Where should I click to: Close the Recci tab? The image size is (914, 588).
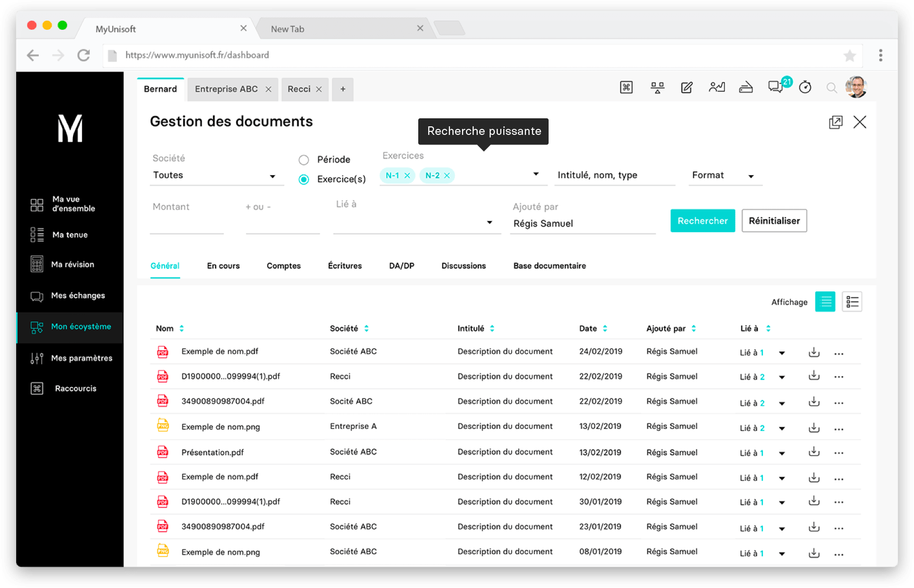pyautogui.click(x=319, y=89)
